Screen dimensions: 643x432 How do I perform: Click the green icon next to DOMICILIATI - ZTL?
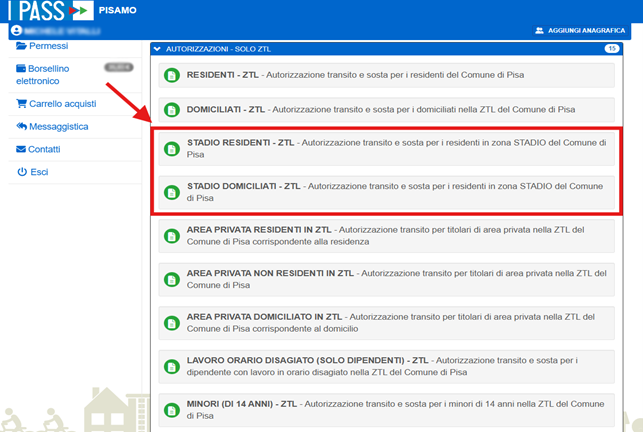point(172,109)
